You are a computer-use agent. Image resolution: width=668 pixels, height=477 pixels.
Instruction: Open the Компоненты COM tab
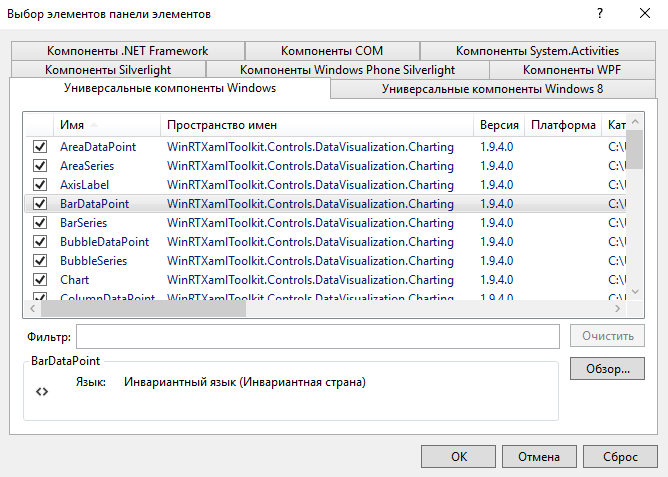[x=331, y=51]
